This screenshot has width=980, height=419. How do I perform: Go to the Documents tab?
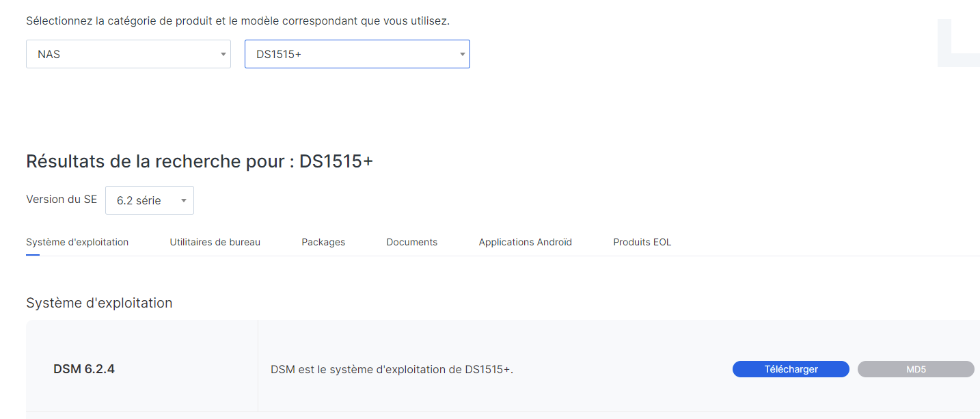411,242
